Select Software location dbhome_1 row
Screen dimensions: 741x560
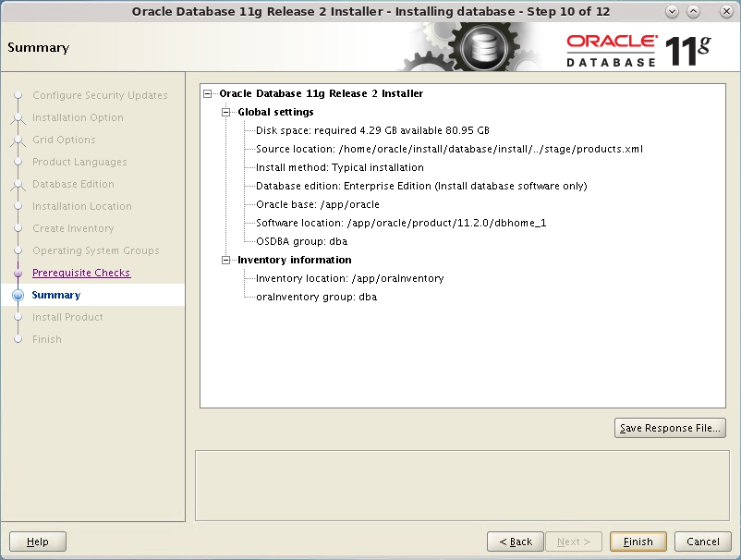click(401, 223)
